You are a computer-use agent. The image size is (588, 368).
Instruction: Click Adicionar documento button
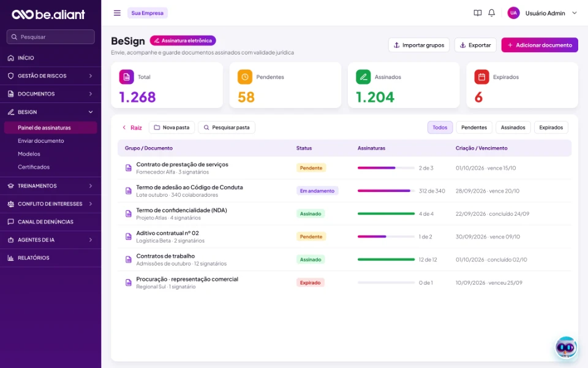click(540, 45)
